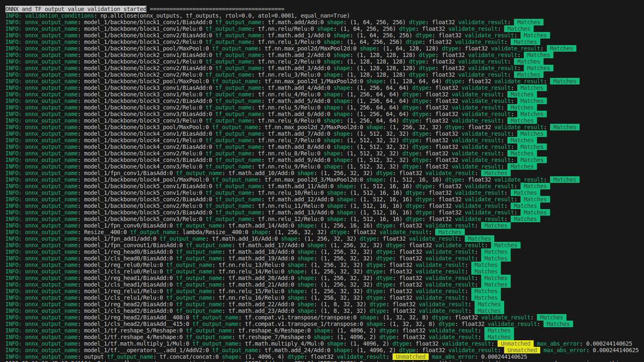Click 'model_1/fpn_conv1/BiasAdd:0' output name

pos(127,173)
